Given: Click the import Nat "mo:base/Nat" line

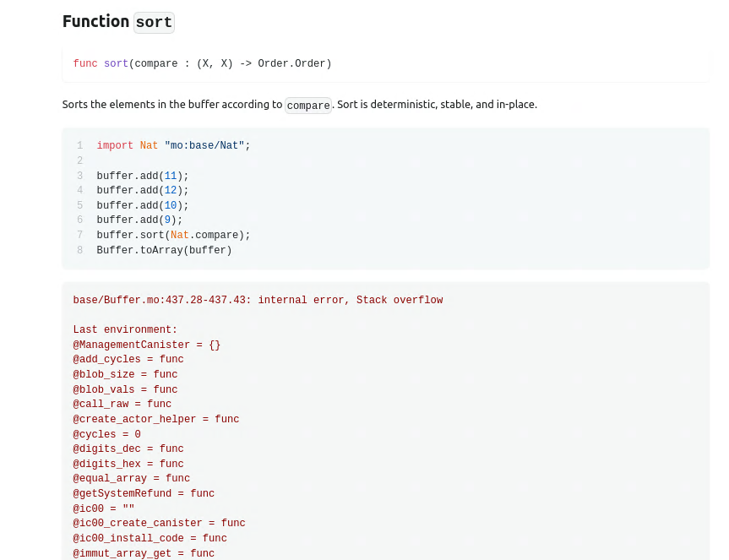Looking at the screenshot, I should tap(173, 145).
